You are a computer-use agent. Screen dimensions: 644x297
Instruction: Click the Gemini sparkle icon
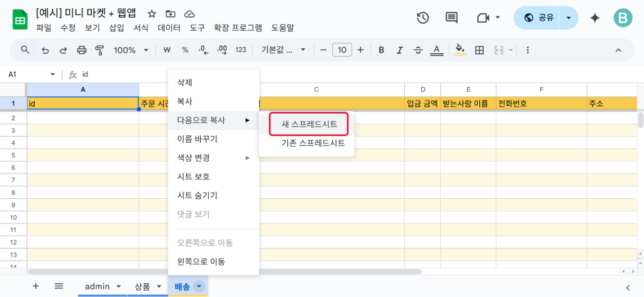point(594,18)
